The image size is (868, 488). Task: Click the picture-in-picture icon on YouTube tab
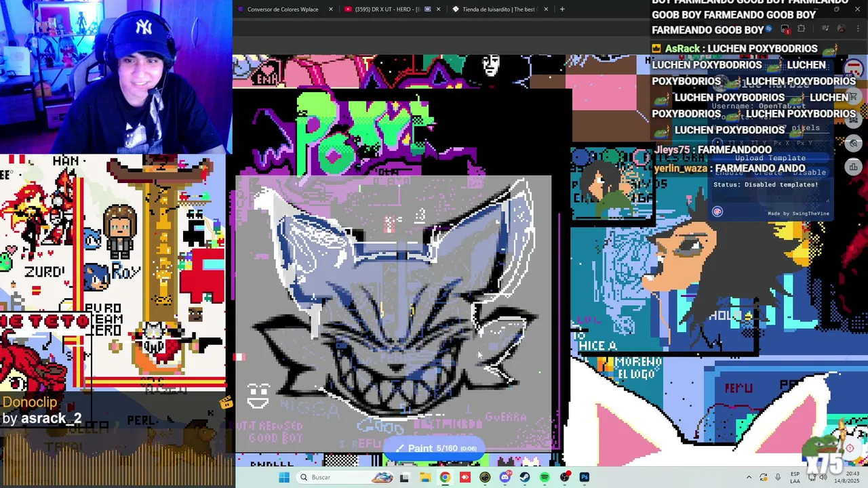(427, 9)
